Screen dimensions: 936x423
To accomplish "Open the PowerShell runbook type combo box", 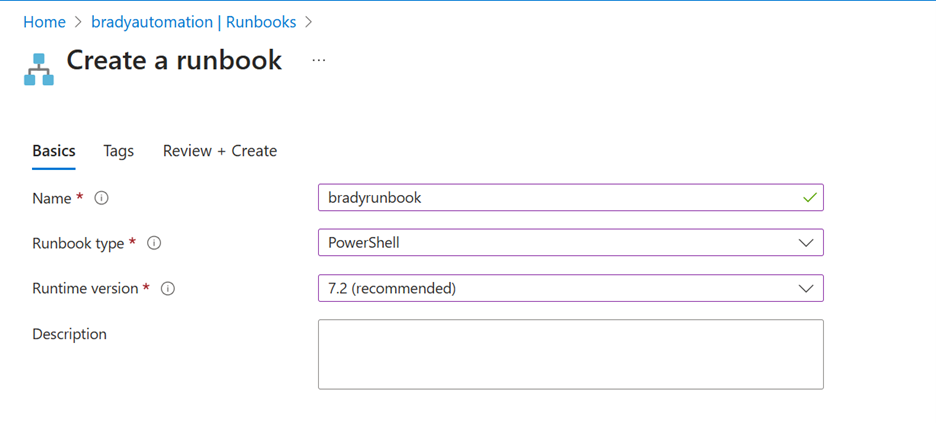I will pos(571,243).
